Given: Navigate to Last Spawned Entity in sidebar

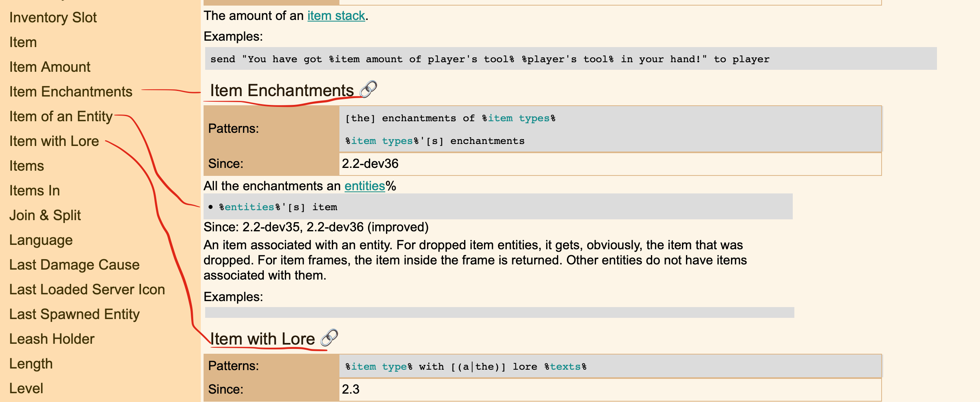Looking at the screenshot, I should point(74,314).
